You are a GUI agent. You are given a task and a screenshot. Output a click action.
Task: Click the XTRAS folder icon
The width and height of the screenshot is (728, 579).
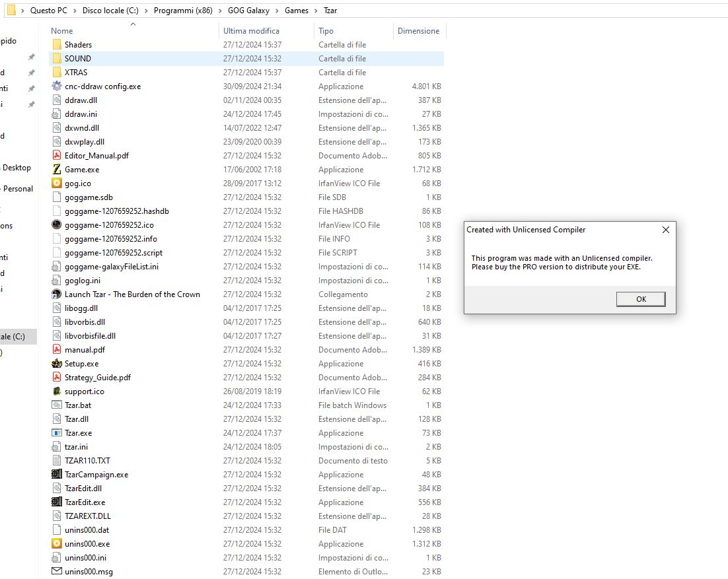point(57,73)
